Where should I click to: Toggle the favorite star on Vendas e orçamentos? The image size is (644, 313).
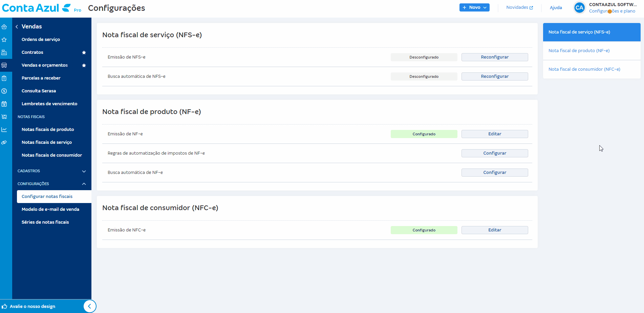point(84,65)
